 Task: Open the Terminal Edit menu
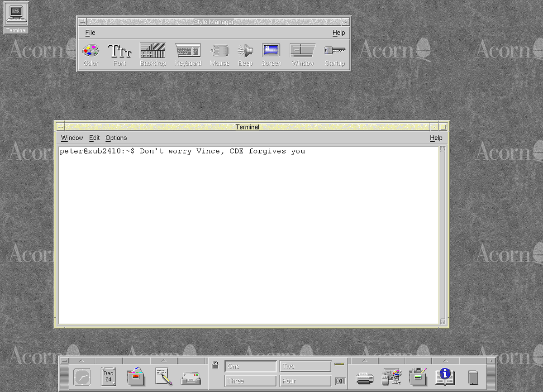94,138
